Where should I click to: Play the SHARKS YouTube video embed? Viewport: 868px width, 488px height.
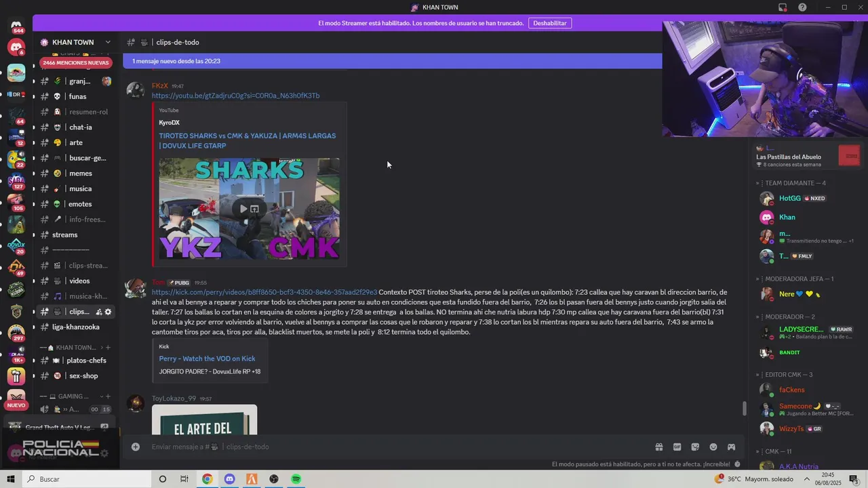243,209
